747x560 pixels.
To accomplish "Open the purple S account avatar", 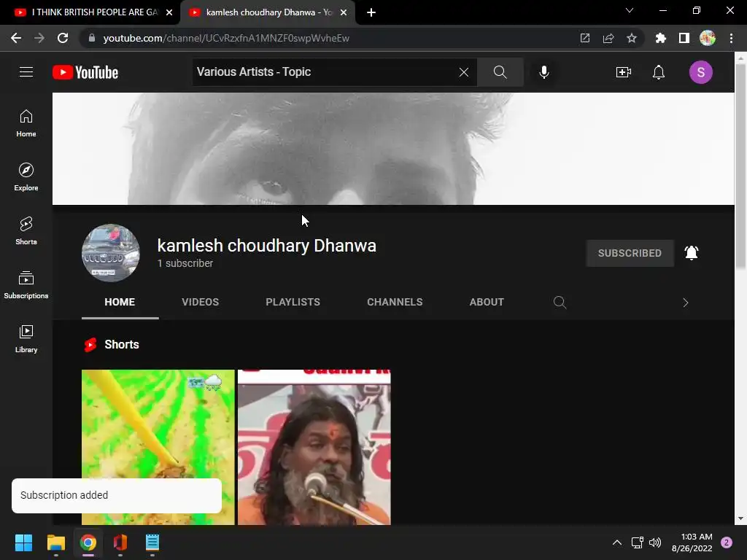I will click(x=701, y=72).
